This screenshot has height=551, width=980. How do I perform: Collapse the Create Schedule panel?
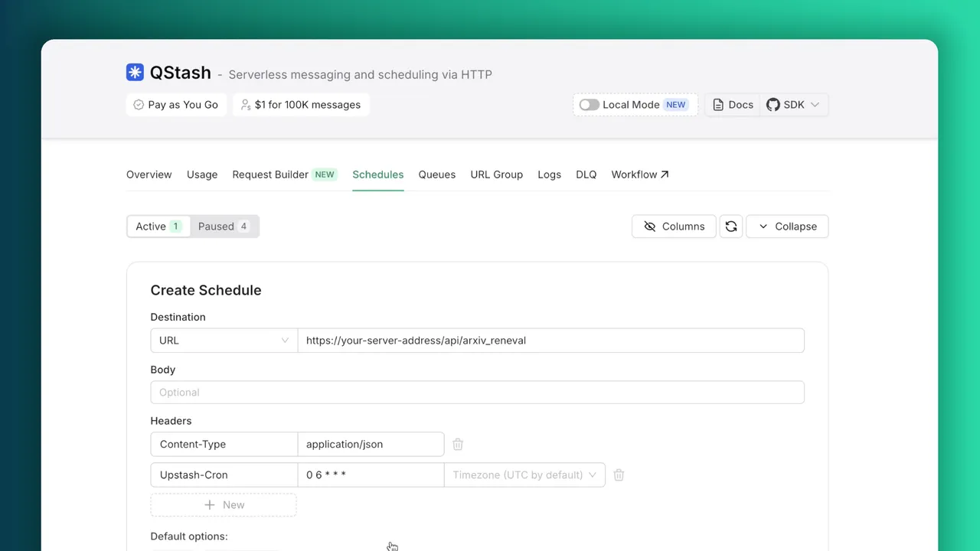[787, 227]
